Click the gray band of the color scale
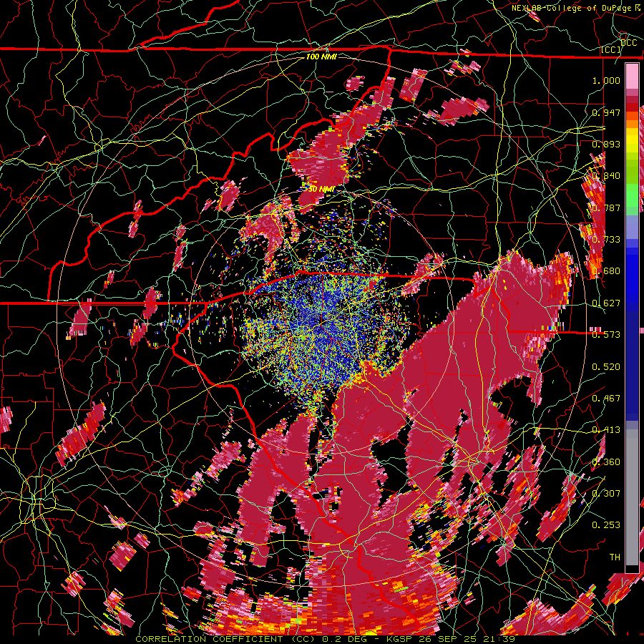Screen dimensions: 644x644 (x=632, y=497)
